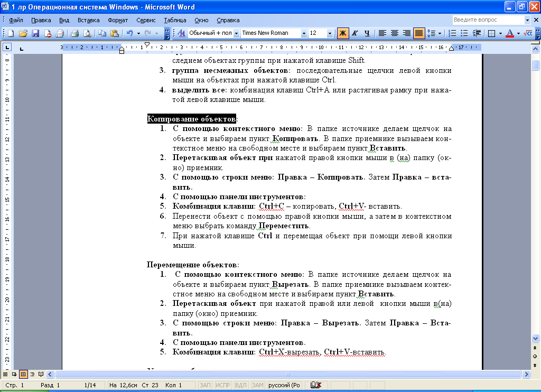The height and width of the screenshot is (392, 541).
Task: Apply red font color with the A icon
Action: pyautogui.click(x=510, y=33)
